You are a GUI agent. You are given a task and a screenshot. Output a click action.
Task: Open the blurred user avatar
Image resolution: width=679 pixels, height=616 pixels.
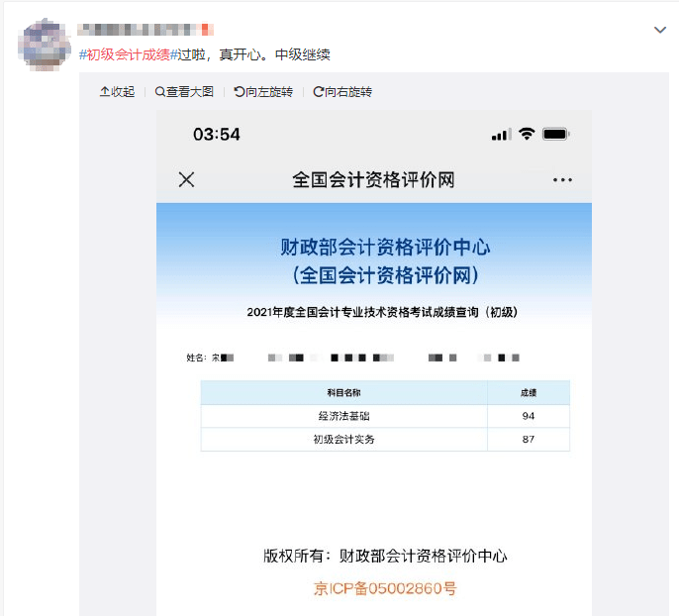[45, 45]
